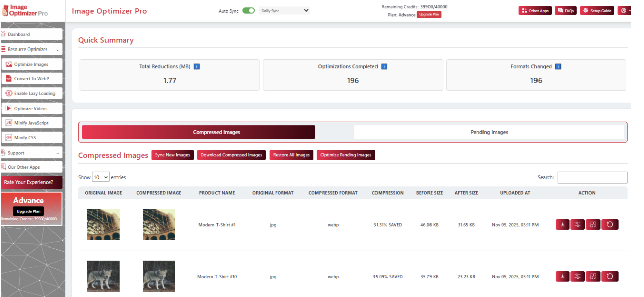
Task: Switch to the Pending Images tab
Action: coord(489,132)
